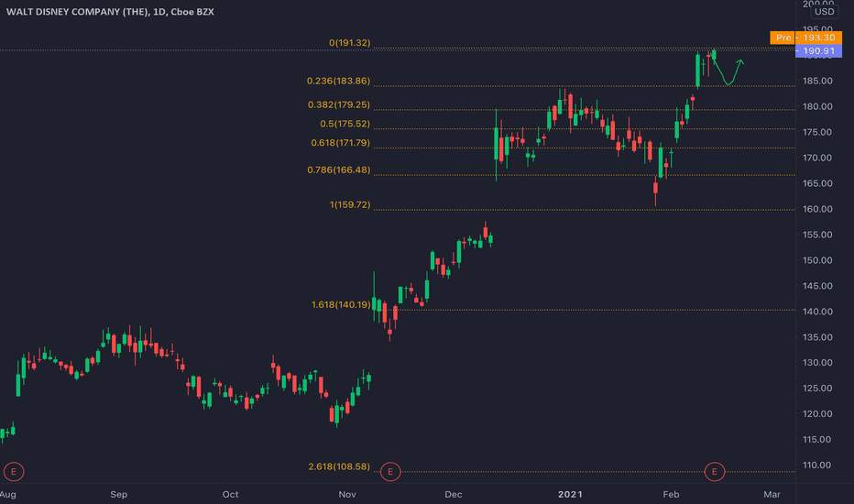The width and height of the screenshot is (854, 504).
Task: Select the 0.618(171.79) Fibonacci level label
Action: tap(340, 143)
